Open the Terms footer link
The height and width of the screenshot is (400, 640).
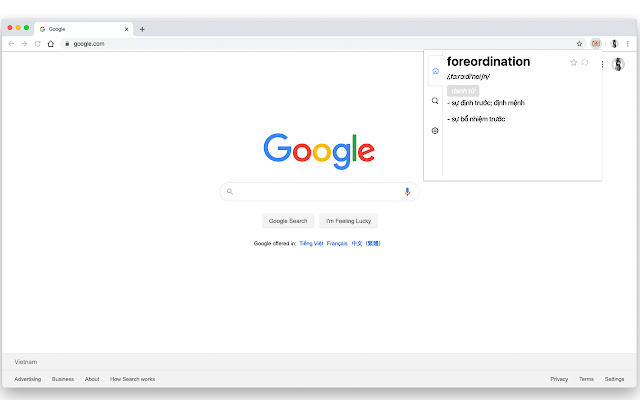pyautogui.click(x=587, y=379)
